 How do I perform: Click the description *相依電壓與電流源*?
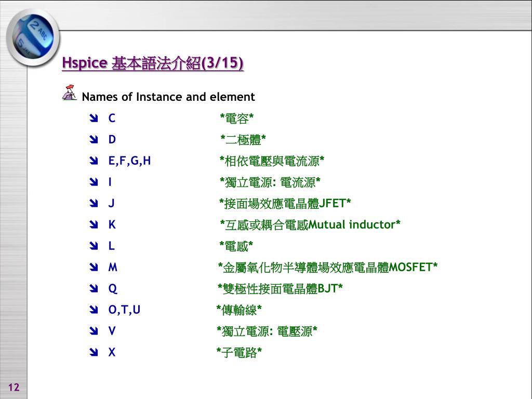pyautogui.click(x=272, y=161)
